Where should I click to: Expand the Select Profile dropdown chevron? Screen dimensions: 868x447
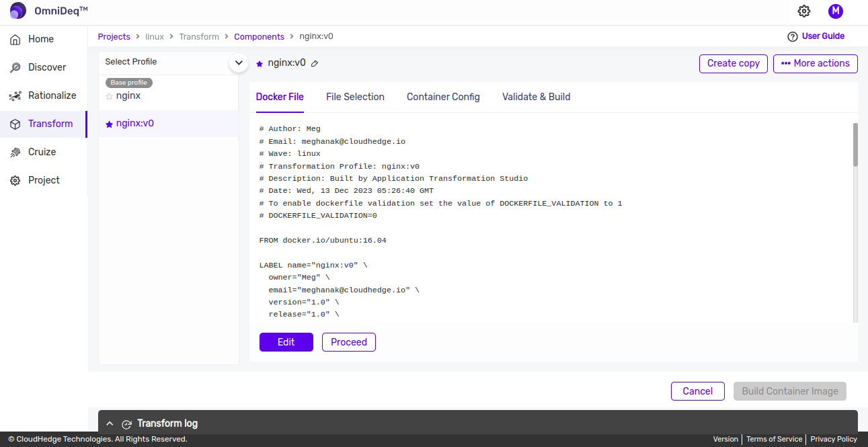pyautogui.click(x=239, y=63)
